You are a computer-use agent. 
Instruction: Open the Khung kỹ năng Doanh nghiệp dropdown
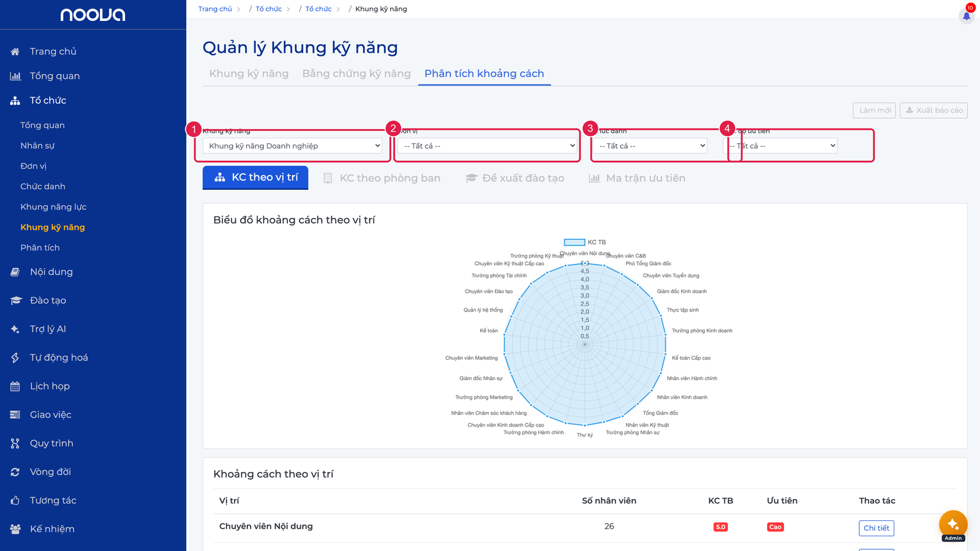[293, 146]
